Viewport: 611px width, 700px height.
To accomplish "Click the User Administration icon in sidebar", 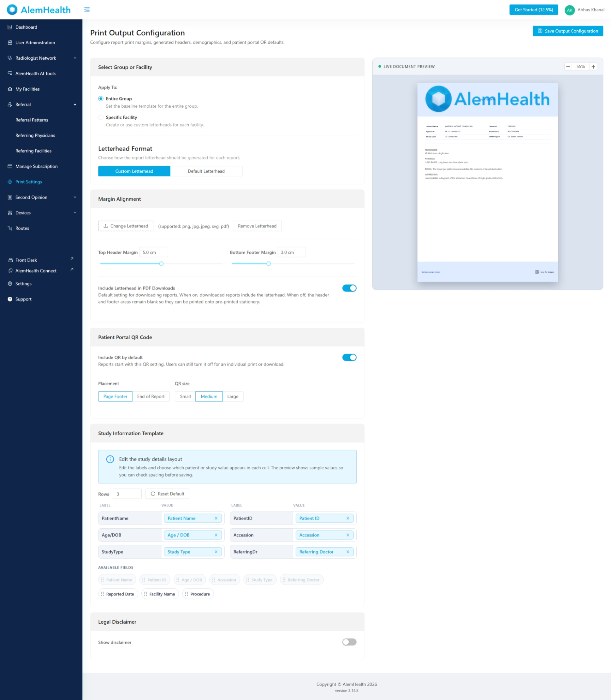I will pos(10,43).
